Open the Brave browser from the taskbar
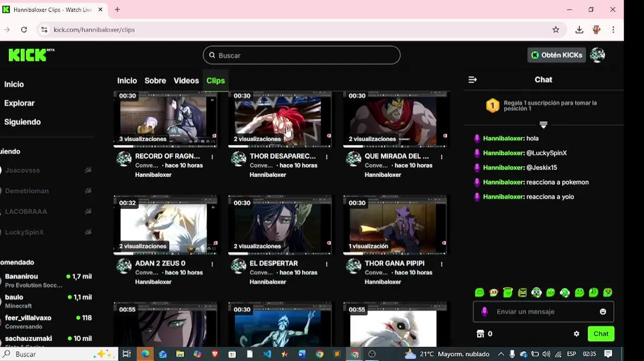This screenshot has height=361, width=644. pyautogui.click(x=215, y=354)
